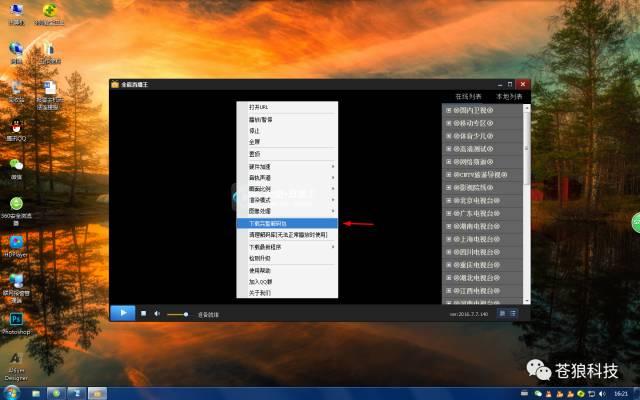Choose 使用帮助 in the context menu
640x400 pixels.
point(287,270)
